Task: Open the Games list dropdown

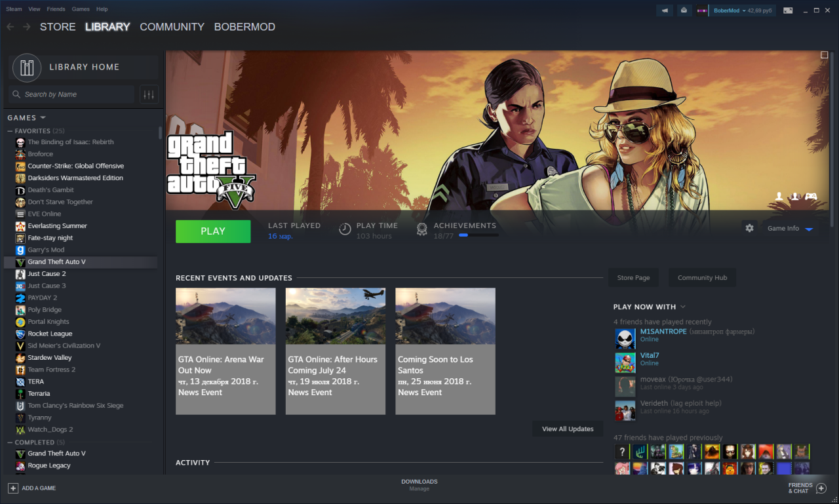Action: (43, 118)
